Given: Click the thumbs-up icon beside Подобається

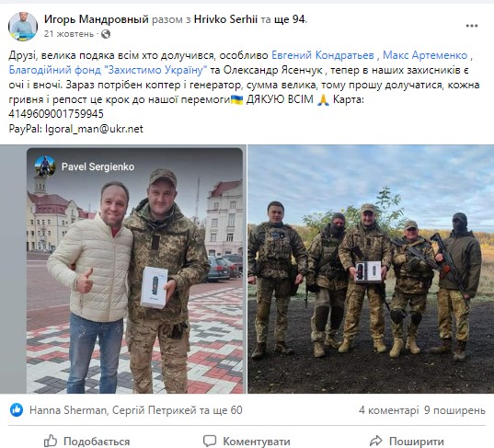Looking at the screenshot, I should coord(51,441).
